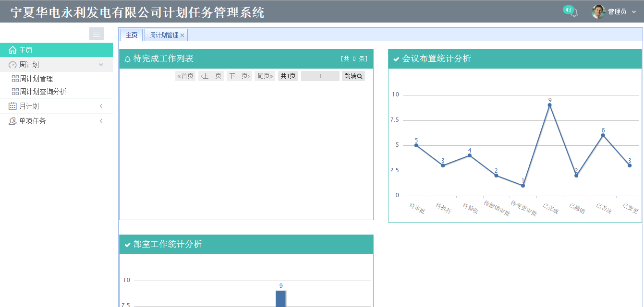This screenshot has height=307, width=644.
Task: Click the grid icon beside 周计划查询分析
Action: pos(15,92)
